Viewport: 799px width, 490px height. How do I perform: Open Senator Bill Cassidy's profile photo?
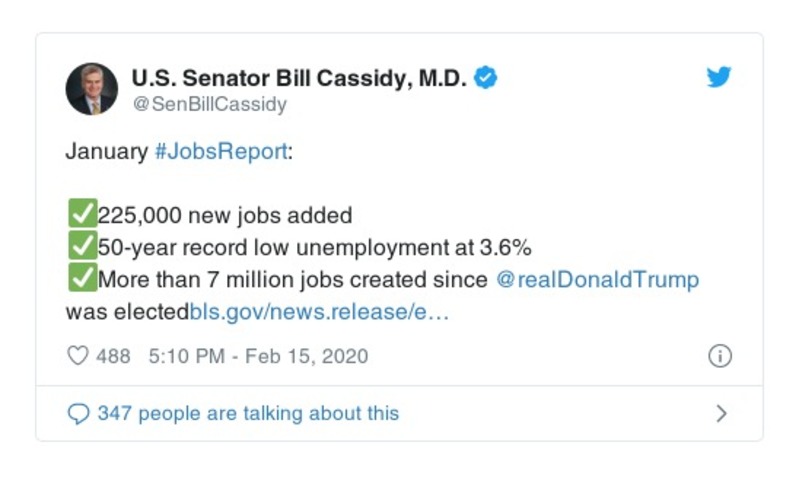(91, 89)
